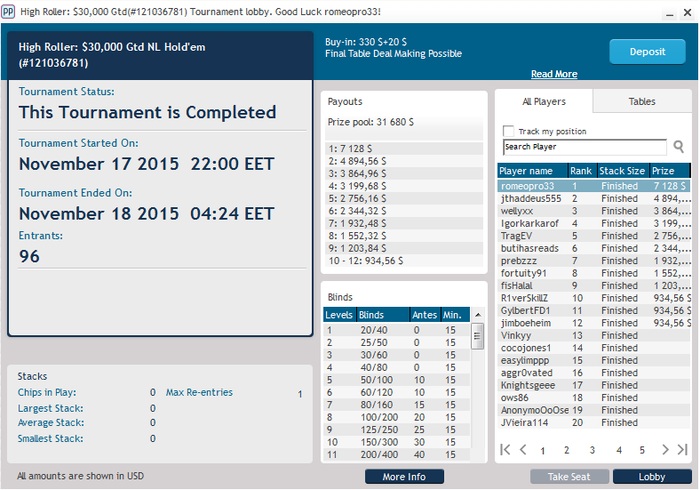Go to first page of players

505,449
